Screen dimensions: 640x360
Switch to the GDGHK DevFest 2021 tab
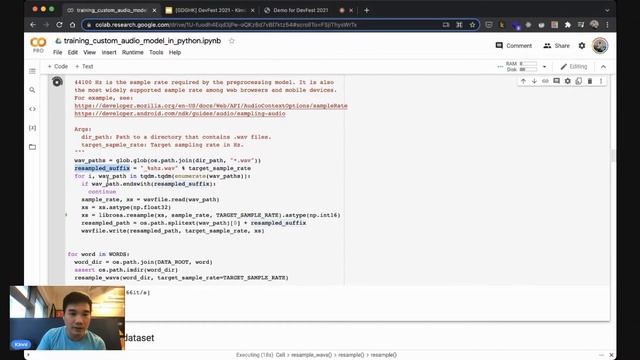[210, 10]
